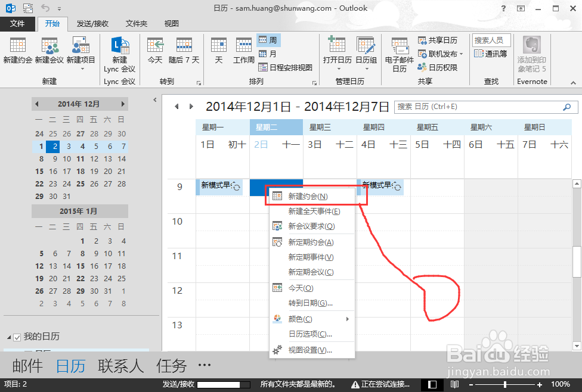This screenshot has width=582, height=392.
Task: Click the 搜索人员 input box
Action: [491, 40]
